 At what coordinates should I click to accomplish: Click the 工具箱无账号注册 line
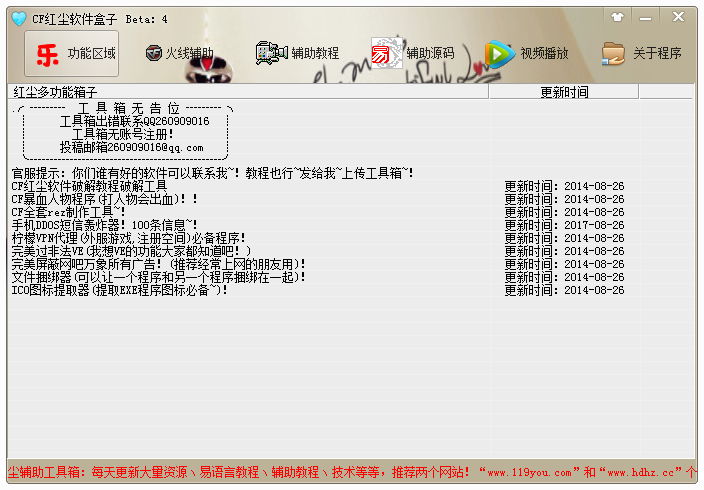123,134
